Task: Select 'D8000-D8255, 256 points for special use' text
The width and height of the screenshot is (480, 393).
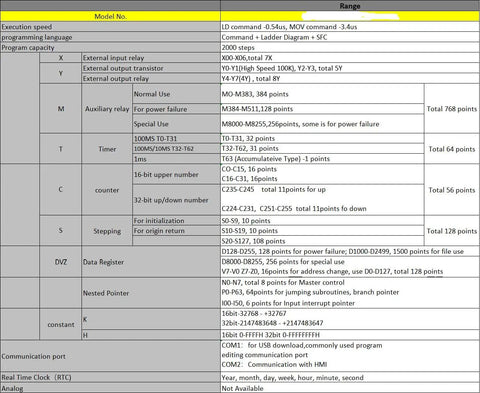Action: pyautogui.click(x=283, y=262)
